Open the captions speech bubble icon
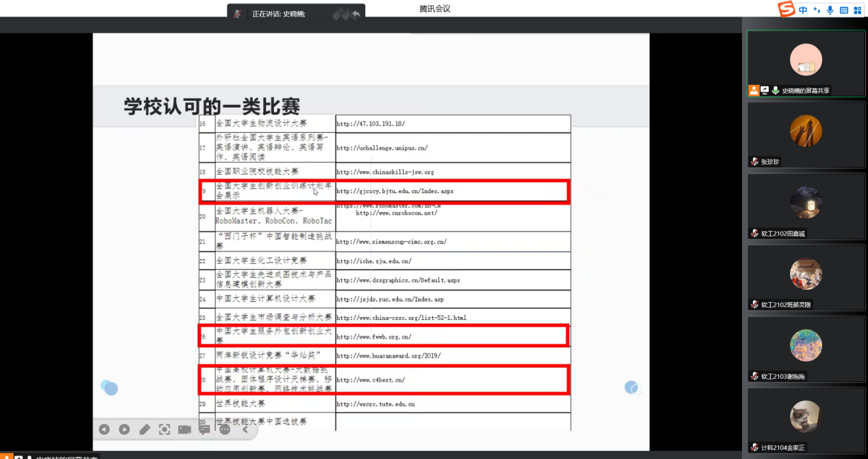Viewport: 868px width, 459px height. 204,430
